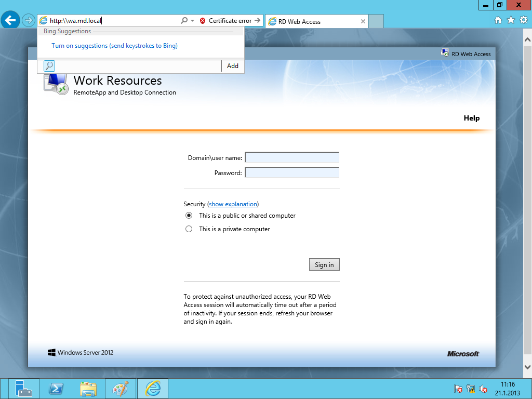
Task: Launch Paint from the taskbar
Action: point(120,389)
